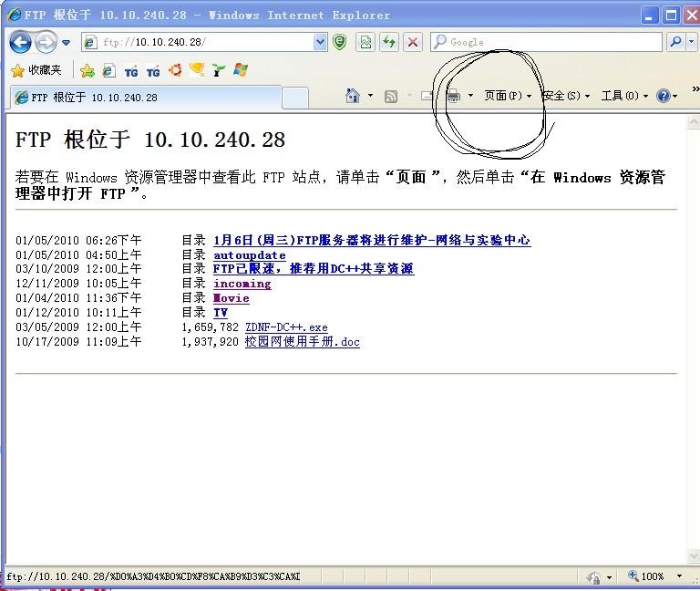
Task: Open the Movie directory link
Action: tap(232, 298)
